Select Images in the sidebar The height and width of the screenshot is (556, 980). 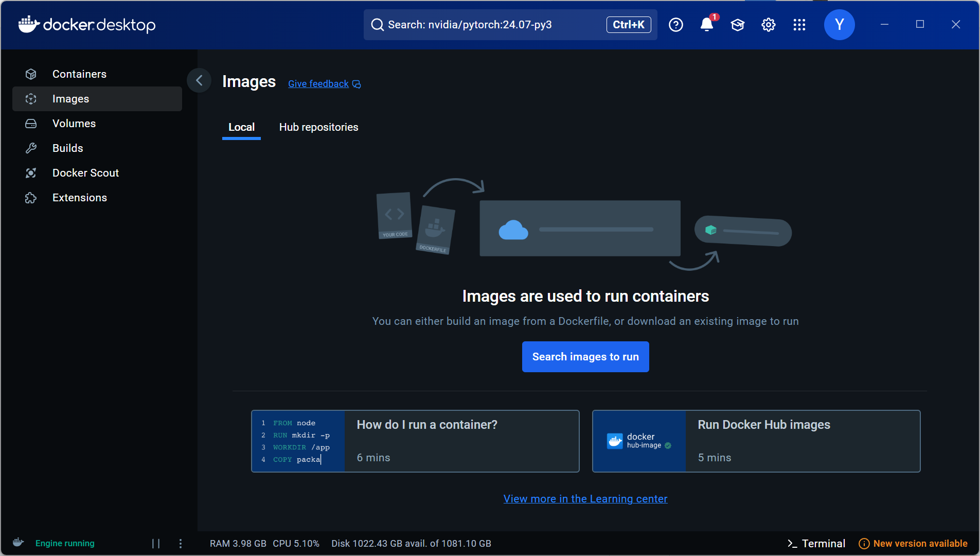[x=97, y=99]
